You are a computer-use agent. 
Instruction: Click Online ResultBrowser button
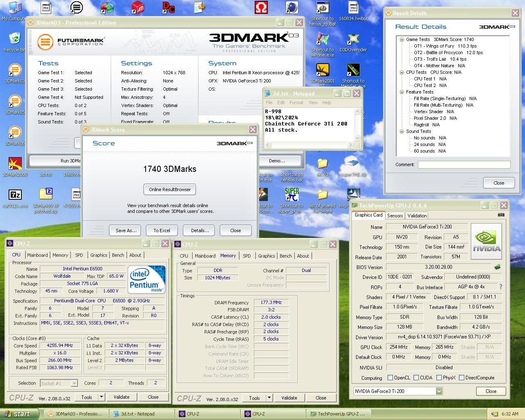pyautogui.click(x=170, y=189)
